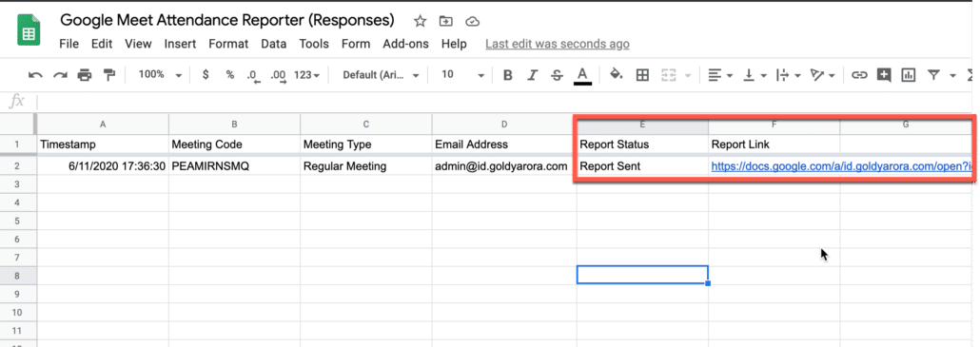This screenshot has height=347, width=980.
Task: Open filter views dropdown arrow
Action: (952, 75)
